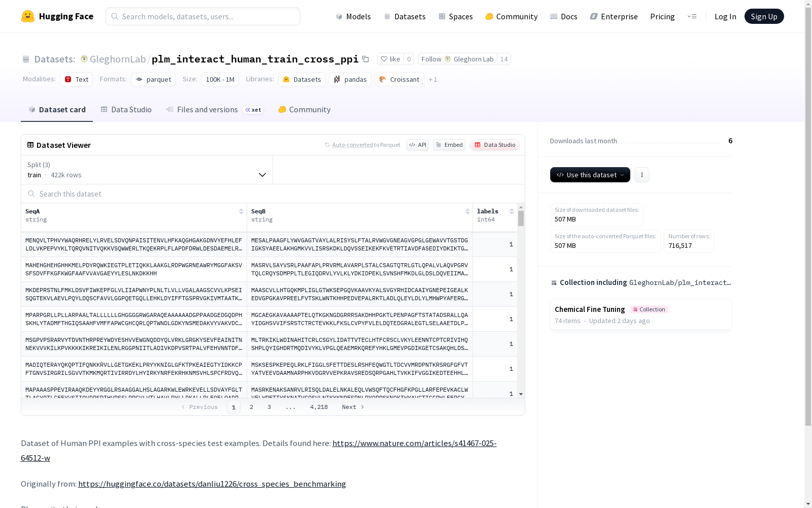Copy the dataset name with the copy icon

[x=365, y=59]
